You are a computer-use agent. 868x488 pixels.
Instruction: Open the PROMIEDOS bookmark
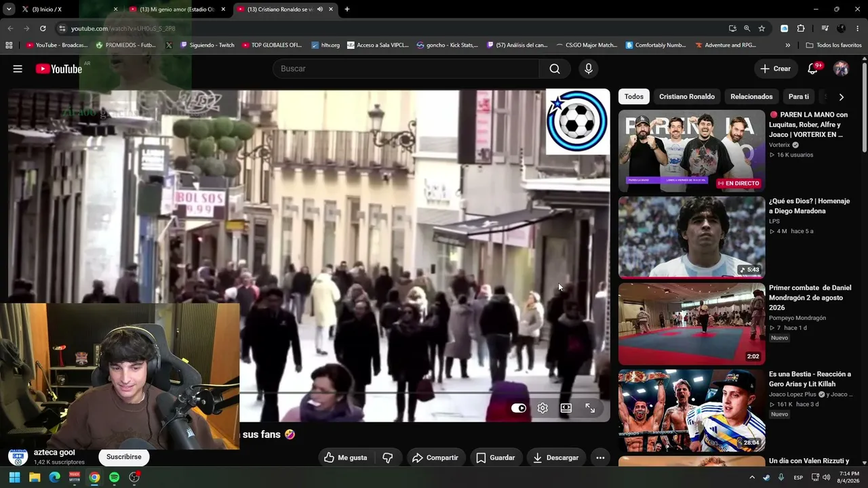pyautogui.click(x=126, y=45)
